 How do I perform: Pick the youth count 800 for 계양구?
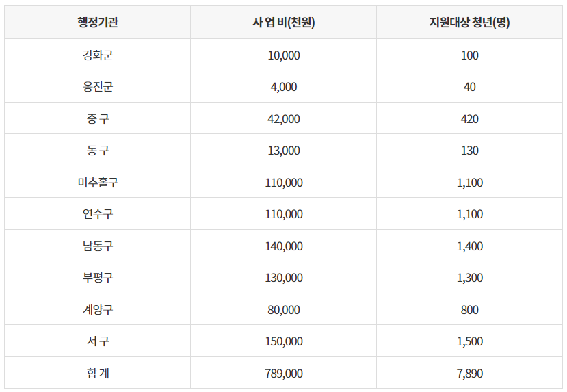[x=469, y=310]
